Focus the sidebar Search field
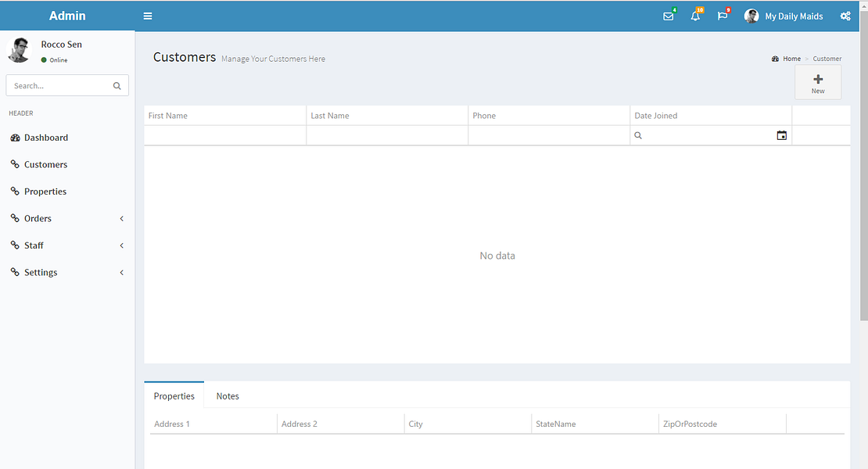Screen dimensions: 868x469 (59, 86)
